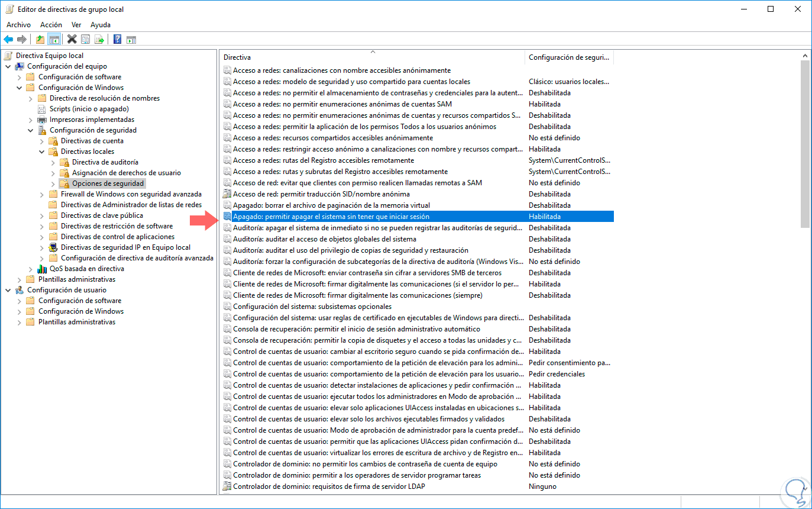This screenshot has width=812, height=509.
Task: Click the QoS basada en directiva chart icon
Action: 42,269
